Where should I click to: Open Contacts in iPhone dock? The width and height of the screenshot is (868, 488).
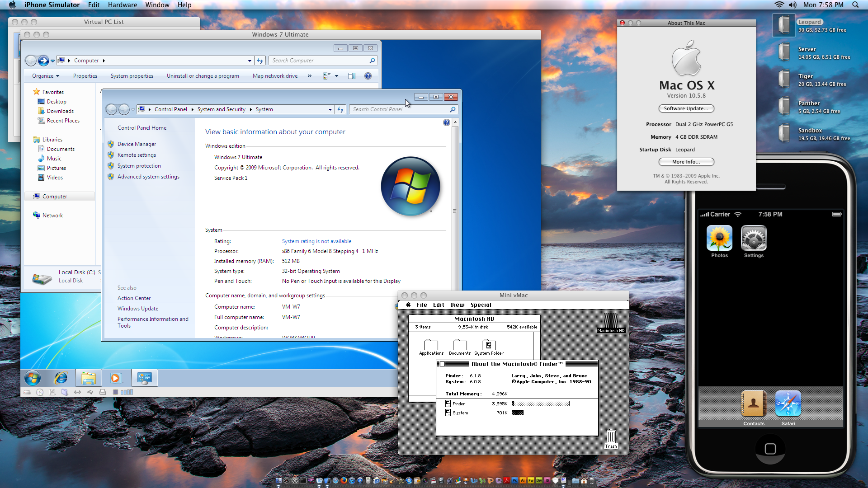pyautogui.click(x=754, y=404)
